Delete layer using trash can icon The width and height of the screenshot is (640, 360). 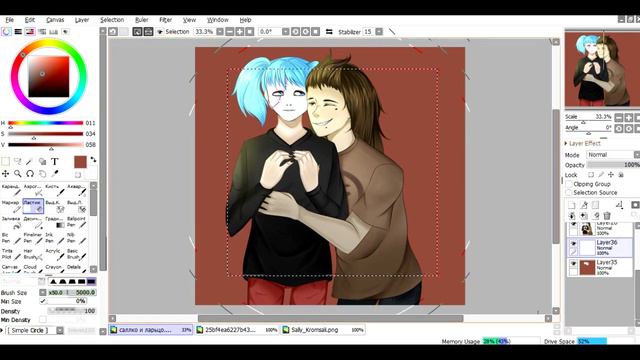tap(607, 216)
